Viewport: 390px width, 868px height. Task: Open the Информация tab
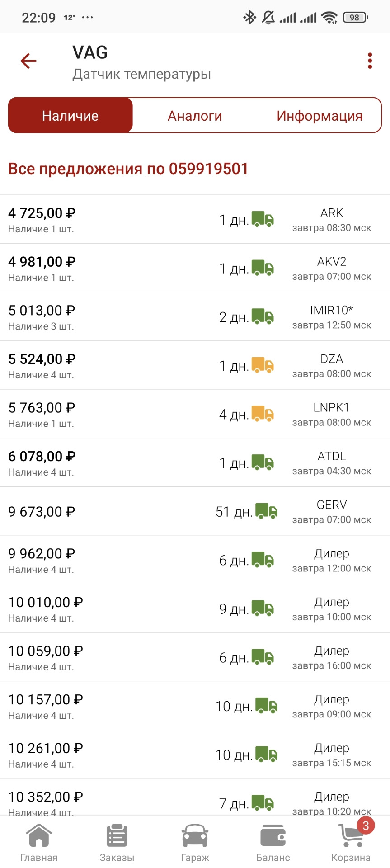coord(320,116)
